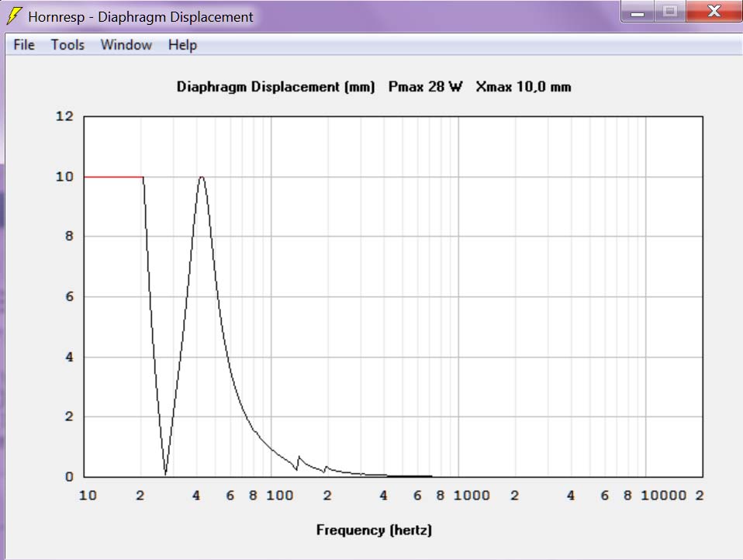The height and width of the screenshot is (560, 743).
Task: Click the Hornresp lightning bolt title icon
Action: (14, 16)
